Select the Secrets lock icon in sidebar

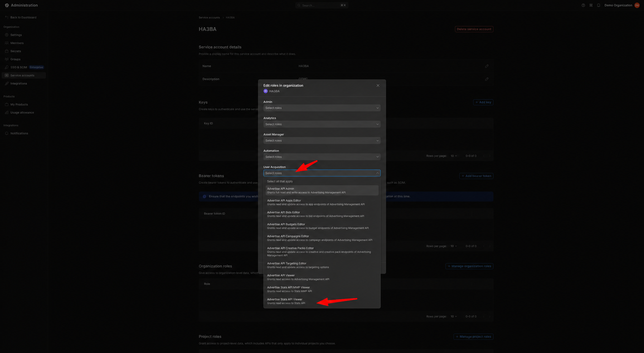pos(6,51)
